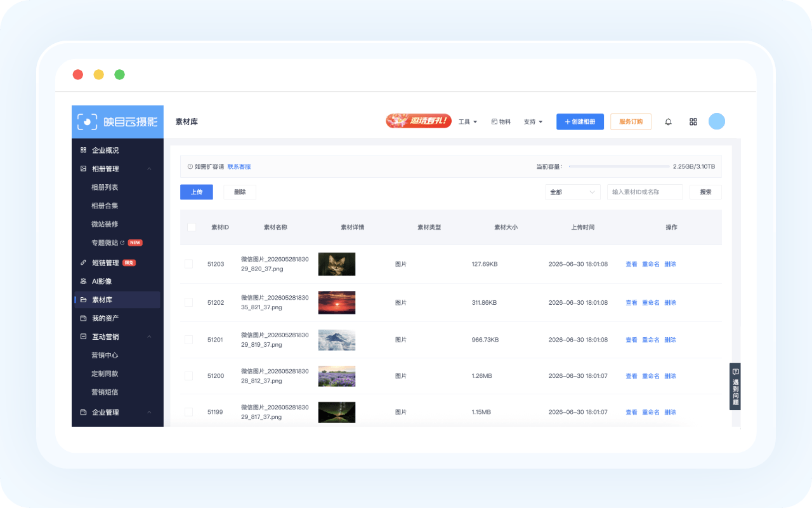812x508 pixels.
Task: Open the night road thumbnail for 51199
Action: [x=337, y=412]
